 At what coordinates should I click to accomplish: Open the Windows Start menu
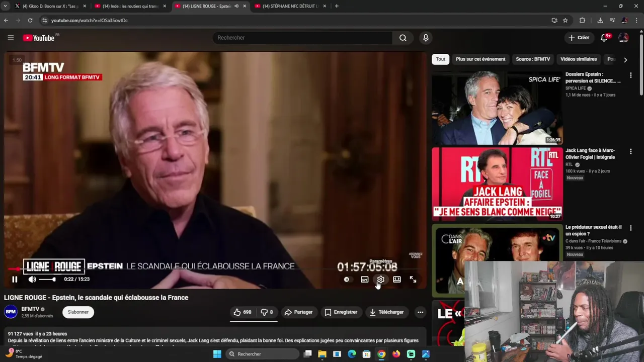(217, 354)
